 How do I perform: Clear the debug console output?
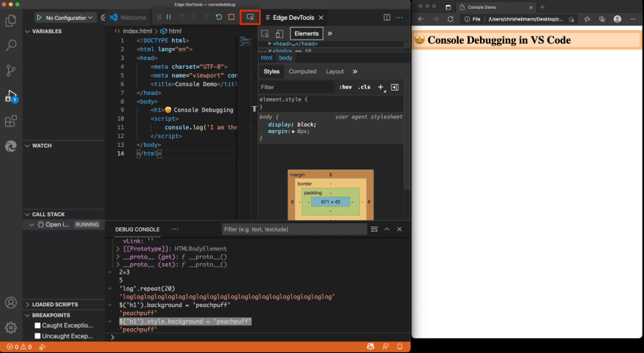(374, 229)
